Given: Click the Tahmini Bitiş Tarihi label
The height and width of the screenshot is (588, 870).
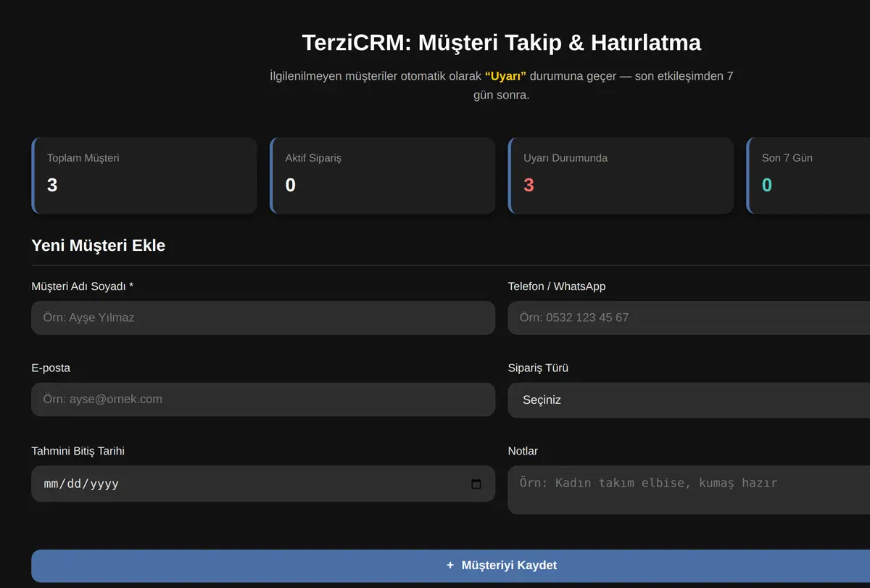Looking at the screenshot, I should pyautogui.click(x=78, y=451).
